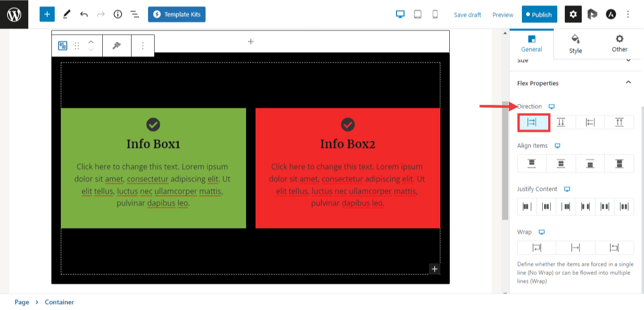
Task: Switch to the Style tab
Action: pos(575,43)
